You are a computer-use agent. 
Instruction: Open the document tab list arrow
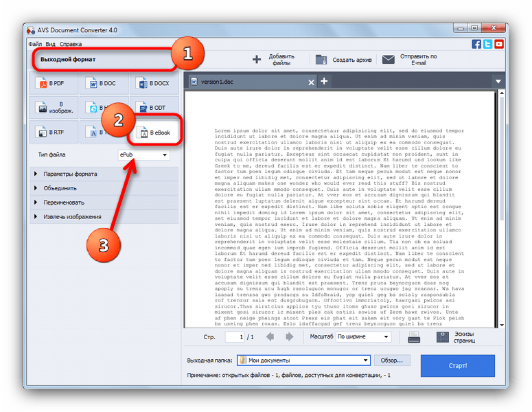tap(498, 82)
